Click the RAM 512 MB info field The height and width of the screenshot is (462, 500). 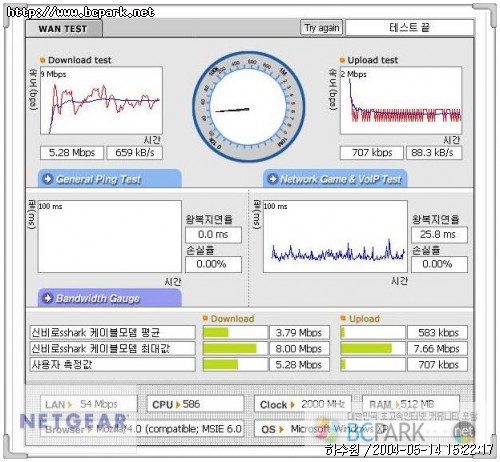tap(411, 404)
